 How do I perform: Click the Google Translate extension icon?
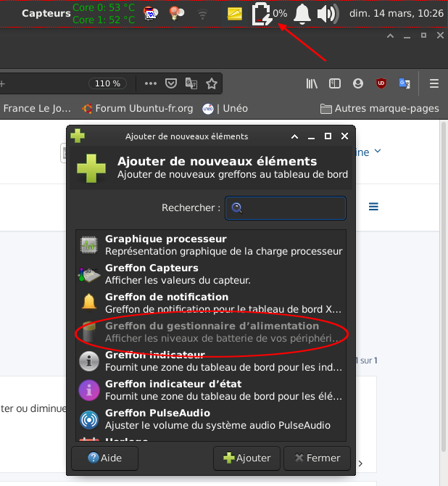tap(405, 83)
